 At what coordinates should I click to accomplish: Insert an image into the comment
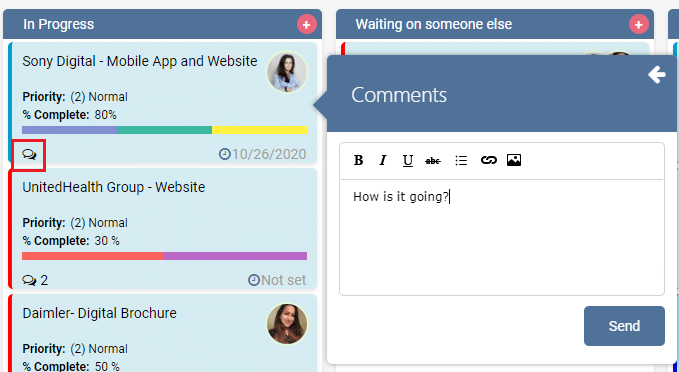514,160
